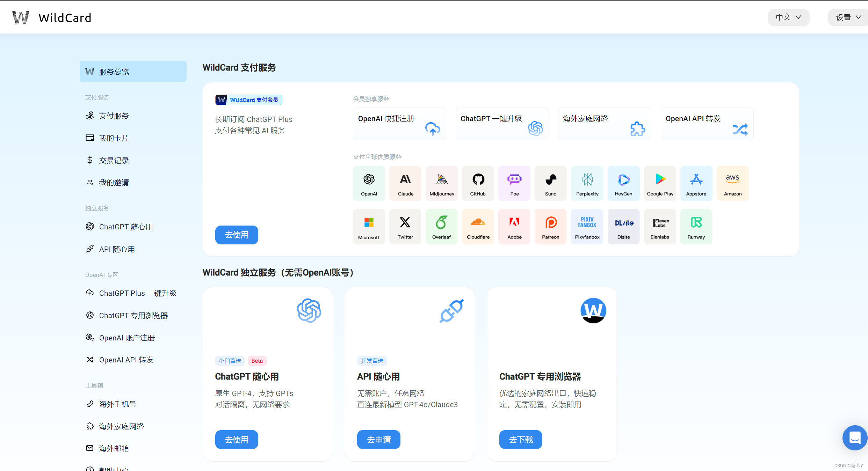Toggle API 随心用 sidebar option
The width and height of the screenshot is (868, 471).
coord(118,249)
